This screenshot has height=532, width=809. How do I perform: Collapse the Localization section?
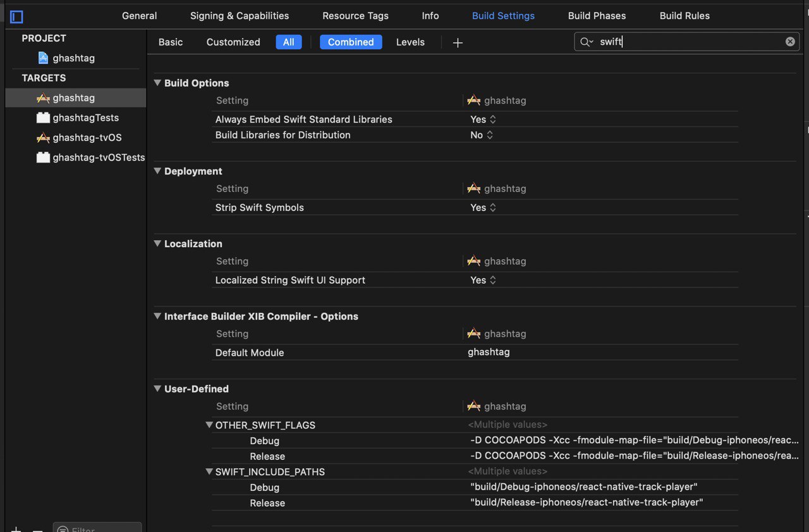pos(157,243)
